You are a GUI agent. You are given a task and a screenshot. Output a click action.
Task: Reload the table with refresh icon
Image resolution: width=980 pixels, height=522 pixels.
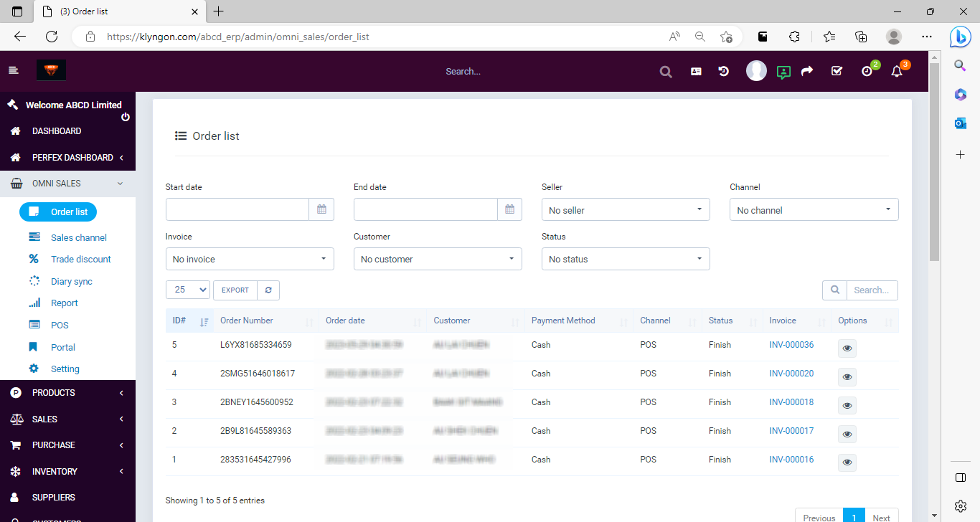click(268, 290)
